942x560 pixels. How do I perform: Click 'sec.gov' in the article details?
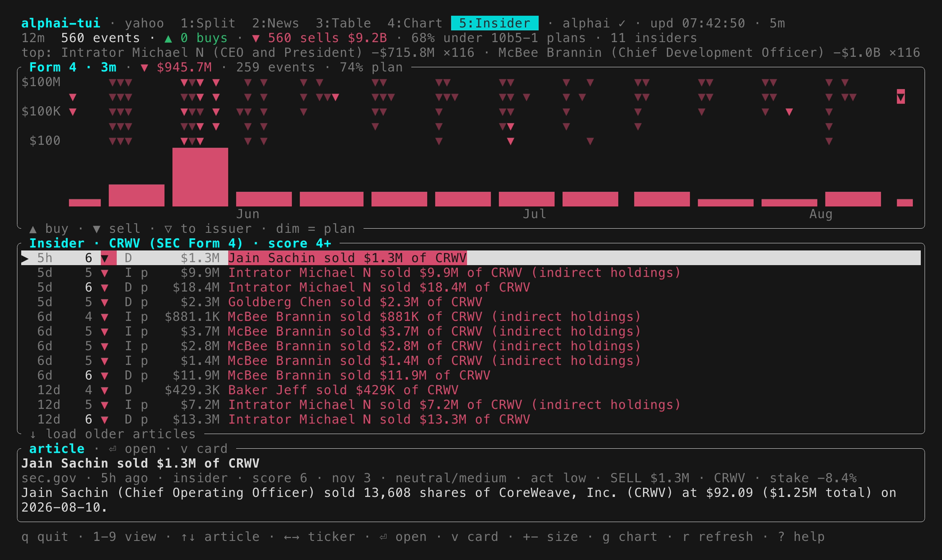tap(49, 478)
